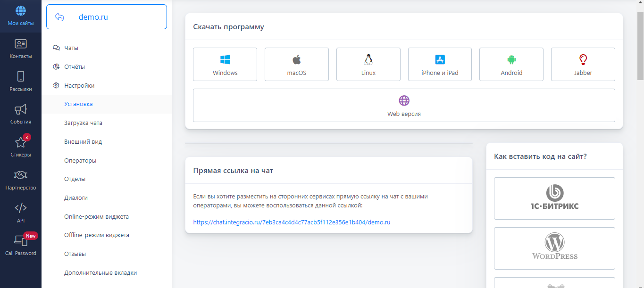
Task: Open the direct chat link URL
Action: click(x=292, y=222)
